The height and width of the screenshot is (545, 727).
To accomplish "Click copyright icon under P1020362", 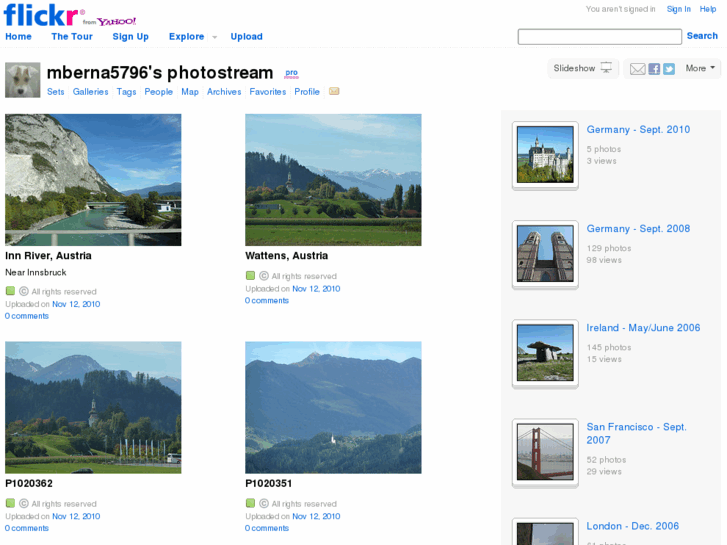I will click(x=24, y=503).
